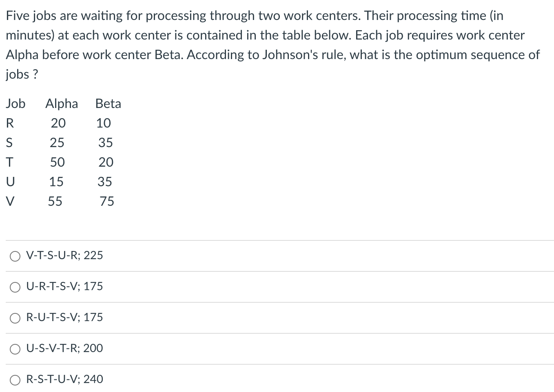Image resolution: width=554 pixels, height=392 pixels.
Task: Click job R's Alpha value of 20
Action: pos(58,123)
